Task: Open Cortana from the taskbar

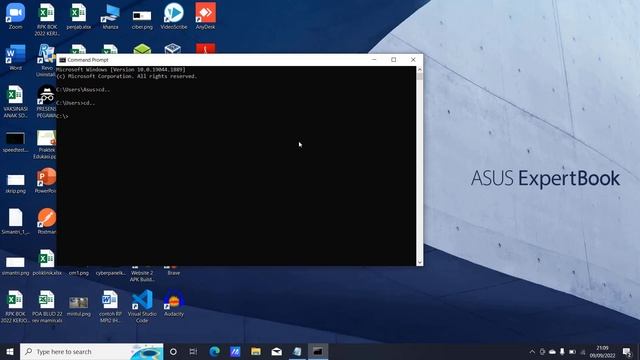Action: click(173, 351)
